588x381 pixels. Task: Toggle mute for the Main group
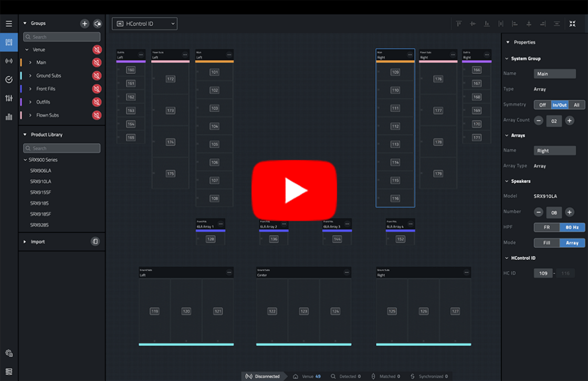coord(97,62)
